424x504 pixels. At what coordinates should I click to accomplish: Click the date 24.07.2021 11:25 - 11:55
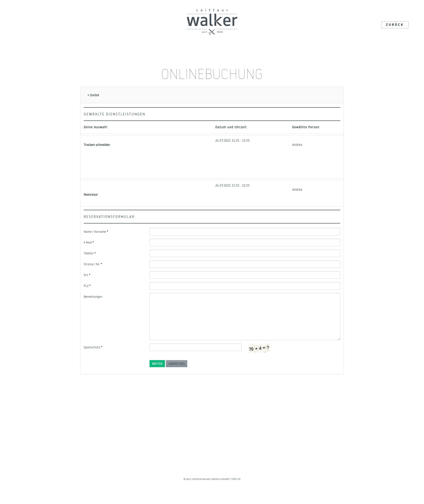pyautogui.click(x=232, y=141)
